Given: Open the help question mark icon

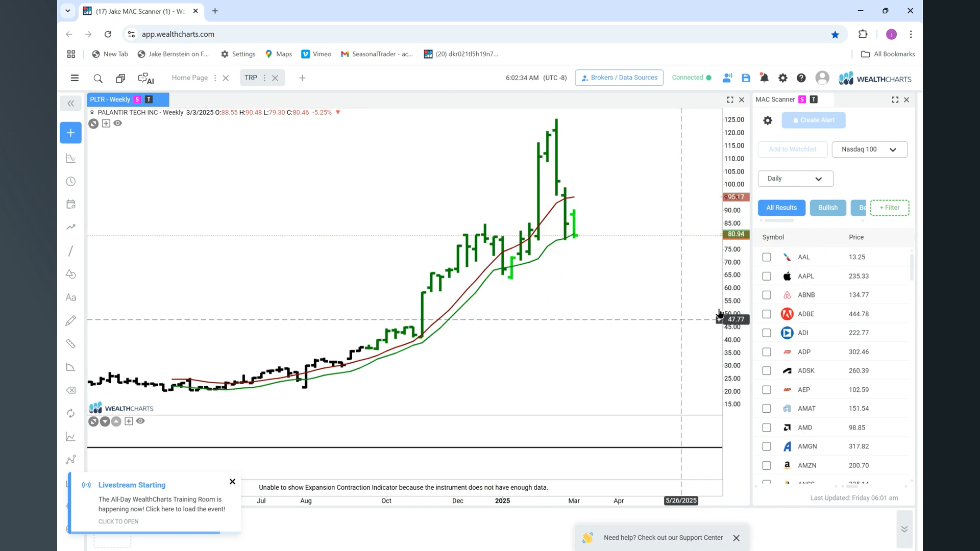Looking at the screenshot, I should [x=801, y=78].
